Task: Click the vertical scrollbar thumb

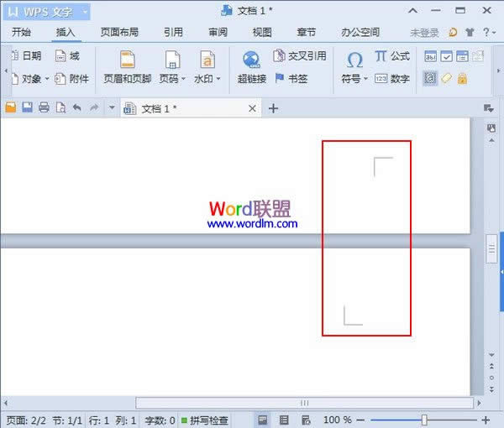Action: click(x=491, y=249)
